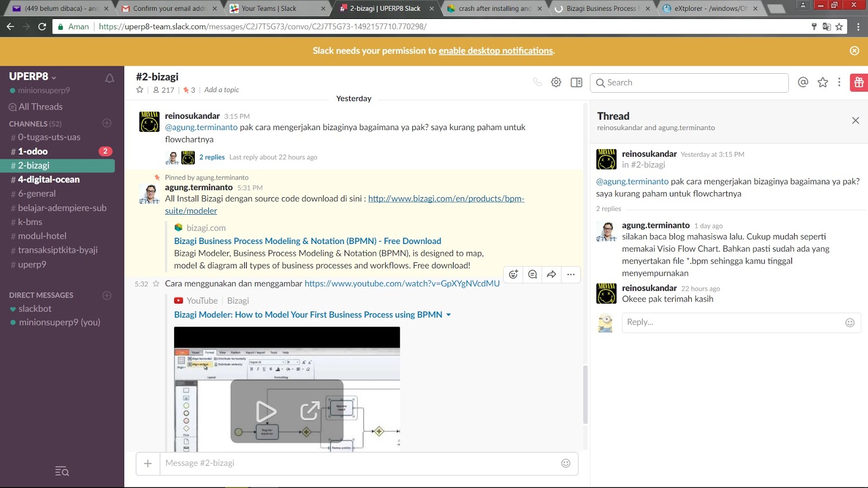
Task: Open the Bizagi BPMN Free Download title link
Action: 308,241
